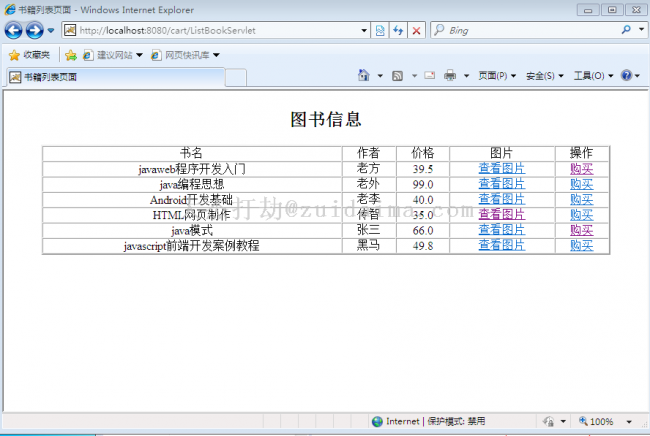This screenshot has height=436, width=650.
Task: Click the Refresh page icon
Action: coord(398,31)
